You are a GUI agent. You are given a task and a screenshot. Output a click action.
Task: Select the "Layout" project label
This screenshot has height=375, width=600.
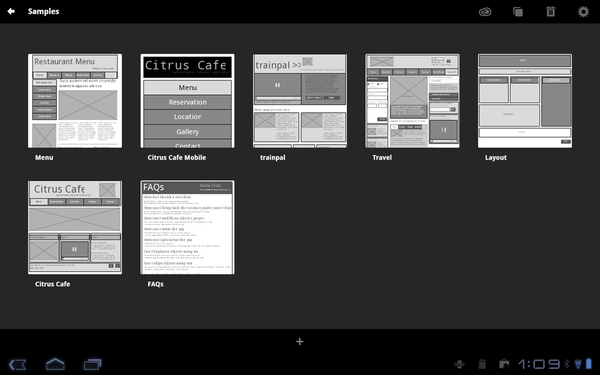[x=496, y=158]
